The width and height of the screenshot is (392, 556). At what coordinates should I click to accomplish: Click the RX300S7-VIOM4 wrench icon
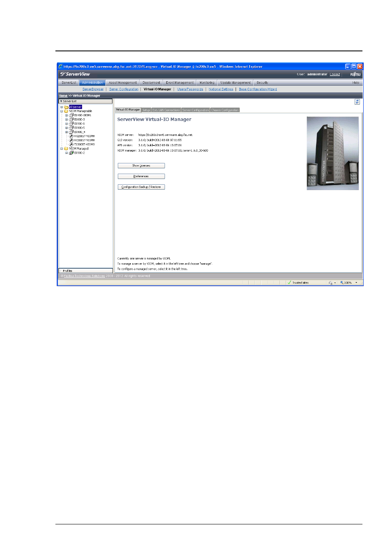point(71,140)
